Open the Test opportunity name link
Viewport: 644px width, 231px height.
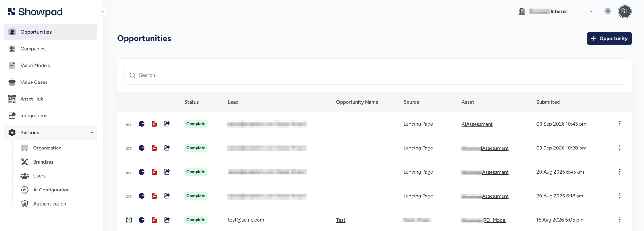point(341,220)
